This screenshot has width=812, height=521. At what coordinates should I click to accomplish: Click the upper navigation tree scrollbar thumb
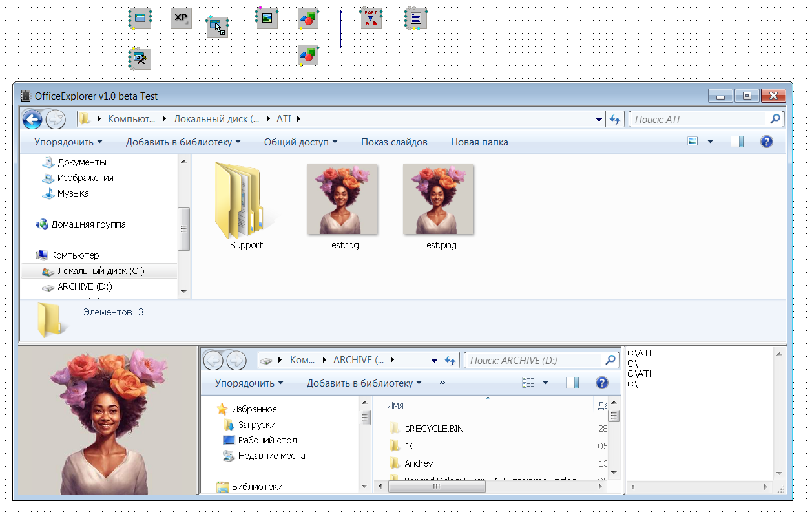pos(183,229)
